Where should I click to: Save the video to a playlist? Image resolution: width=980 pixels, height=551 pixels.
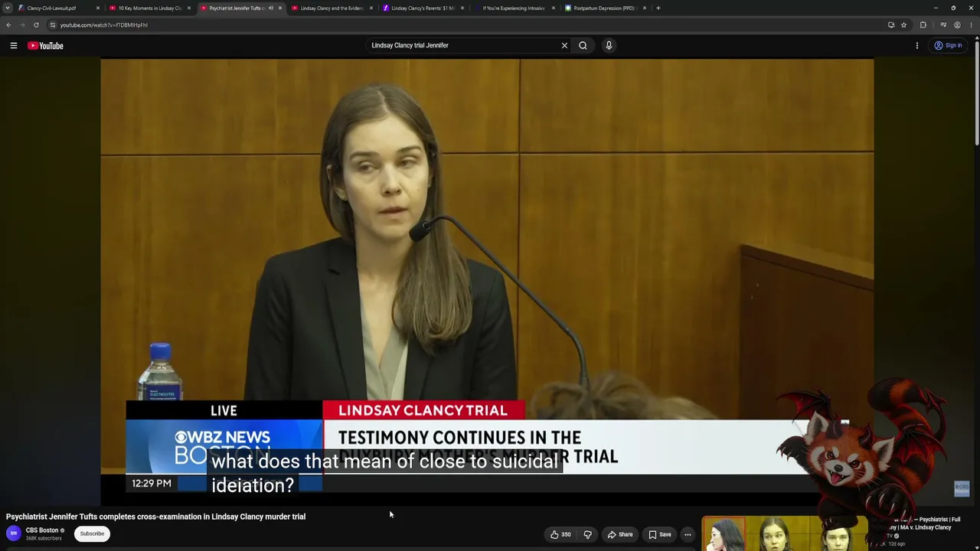tap(659, 534)
